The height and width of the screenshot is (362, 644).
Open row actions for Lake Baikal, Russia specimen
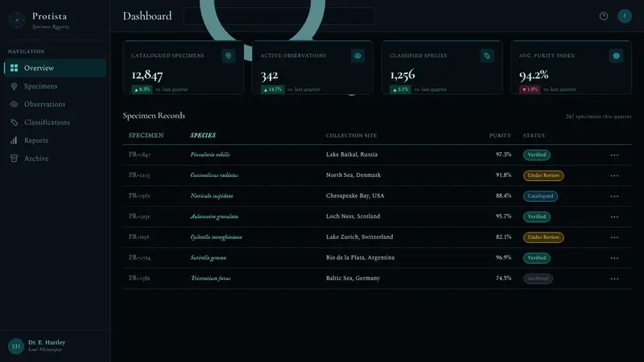pos(614,155)
